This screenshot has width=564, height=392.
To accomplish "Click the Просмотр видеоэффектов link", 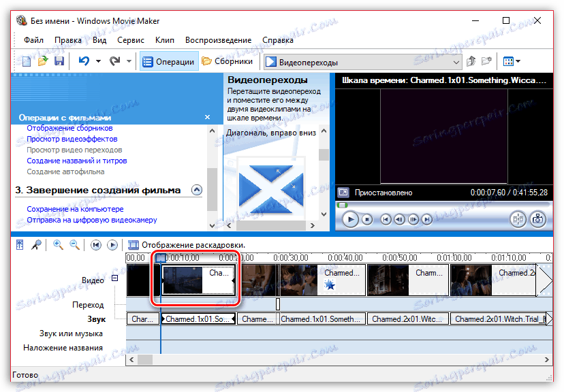I will (72, 139).
